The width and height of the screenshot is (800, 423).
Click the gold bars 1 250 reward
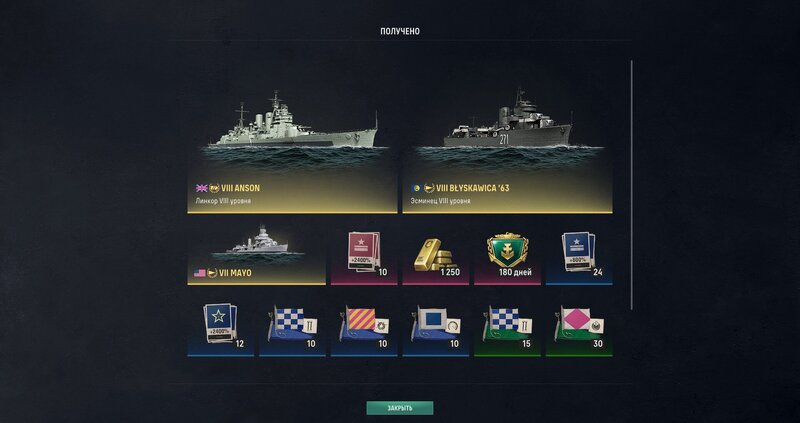(435, 252)
